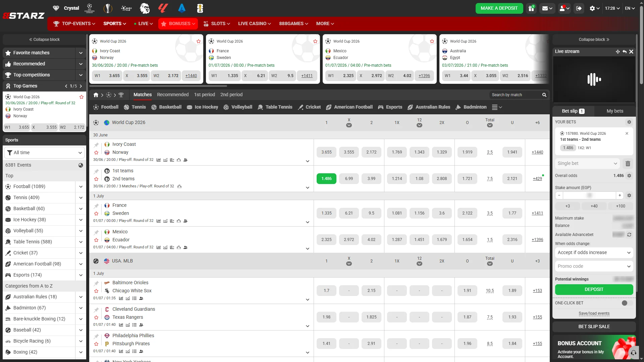
Task: Open statistics chart icon for France vs Sweden
Action: [x=159, y=221]
